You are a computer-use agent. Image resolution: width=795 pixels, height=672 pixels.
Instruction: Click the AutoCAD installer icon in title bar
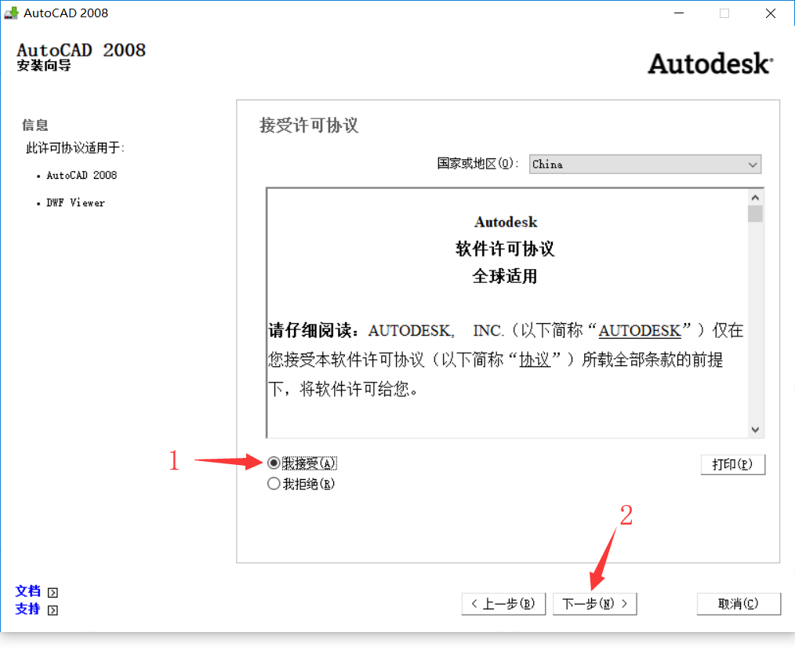(11, 13)
